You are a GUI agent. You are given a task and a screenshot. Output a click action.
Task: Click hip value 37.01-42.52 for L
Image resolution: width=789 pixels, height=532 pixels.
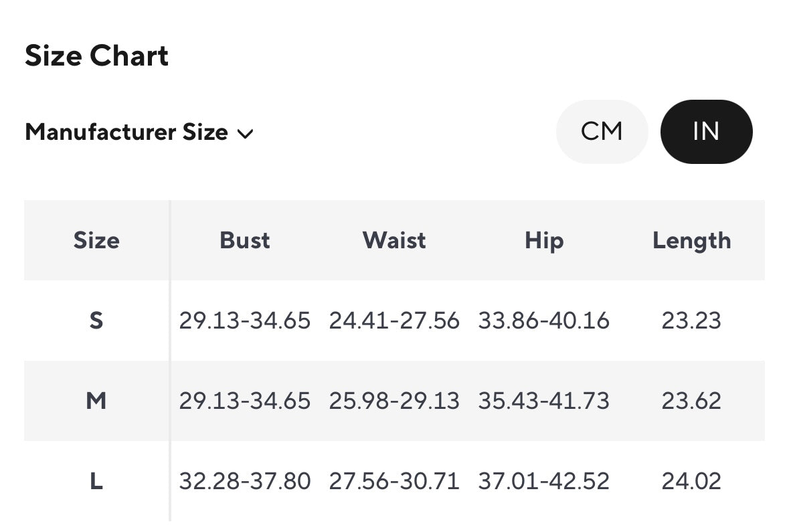click(543, 481)
